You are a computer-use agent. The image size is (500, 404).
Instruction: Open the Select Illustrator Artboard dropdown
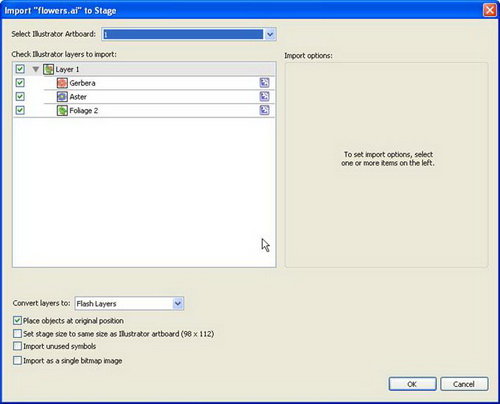[x=189, y=34]
